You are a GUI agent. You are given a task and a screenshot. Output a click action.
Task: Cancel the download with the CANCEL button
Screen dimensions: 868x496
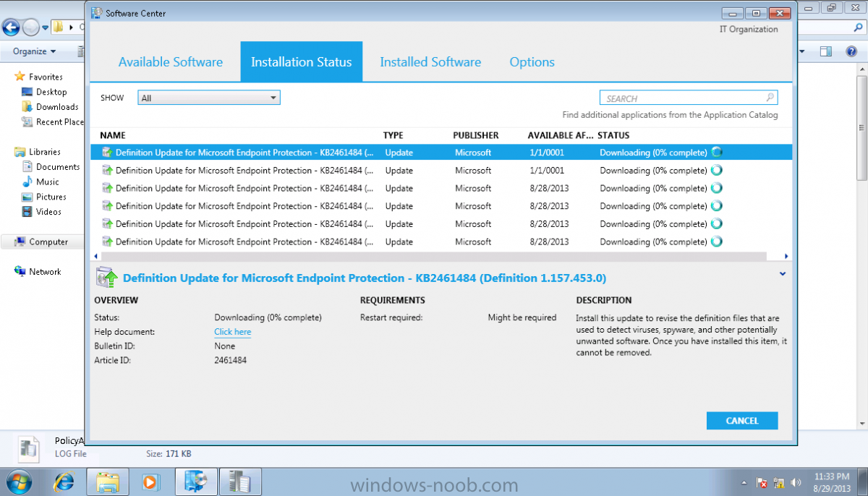[x=742, y=421]
